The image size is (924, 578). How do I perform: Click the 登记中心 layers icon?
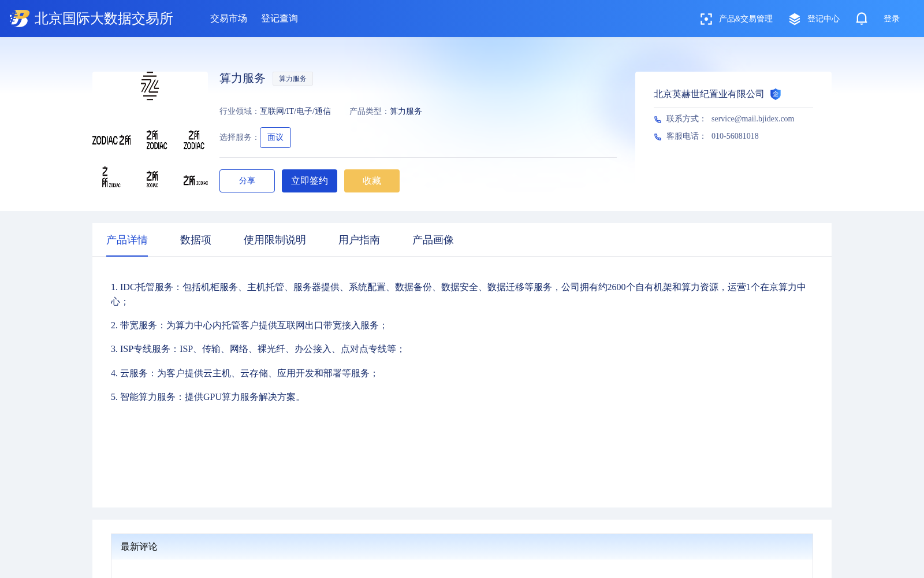click(795, 19)
